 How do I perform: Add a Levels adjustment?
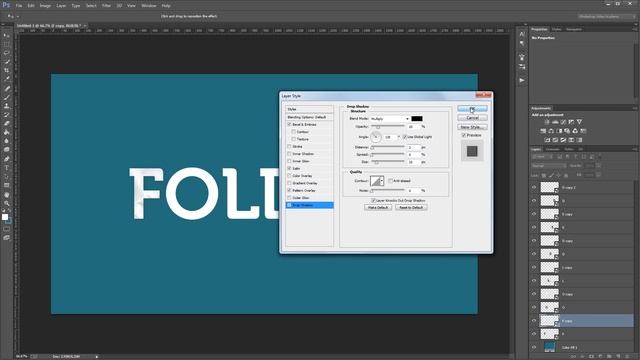[555, 122]
